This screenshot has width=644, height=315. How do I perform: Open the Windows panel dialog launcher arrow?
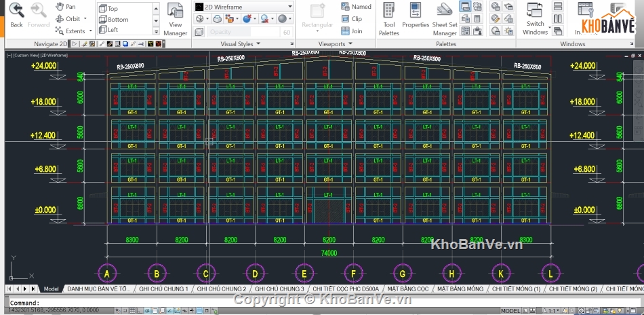[632, 43]
